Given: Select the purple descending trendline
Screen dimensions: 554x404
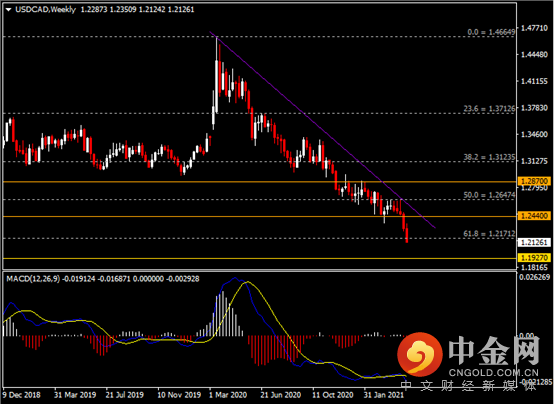Looking at the screenshot, I should (322, 130).
